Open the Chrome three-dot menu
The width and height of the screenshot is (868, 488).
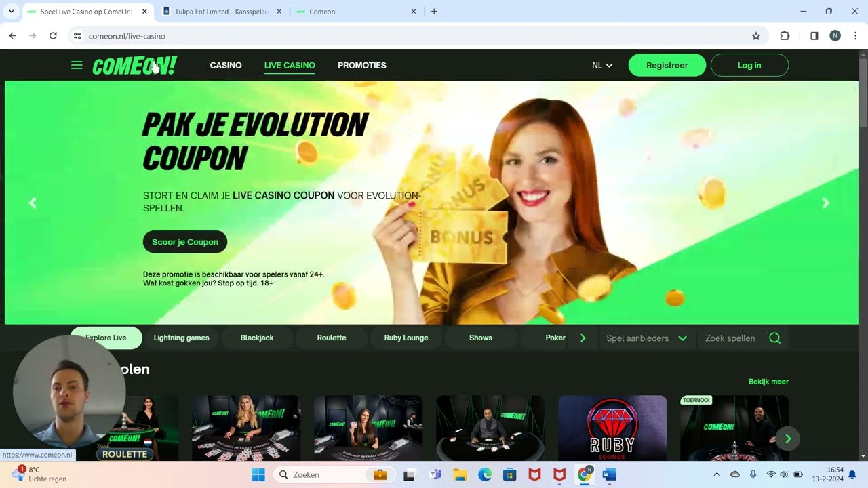tap(855, 36)
